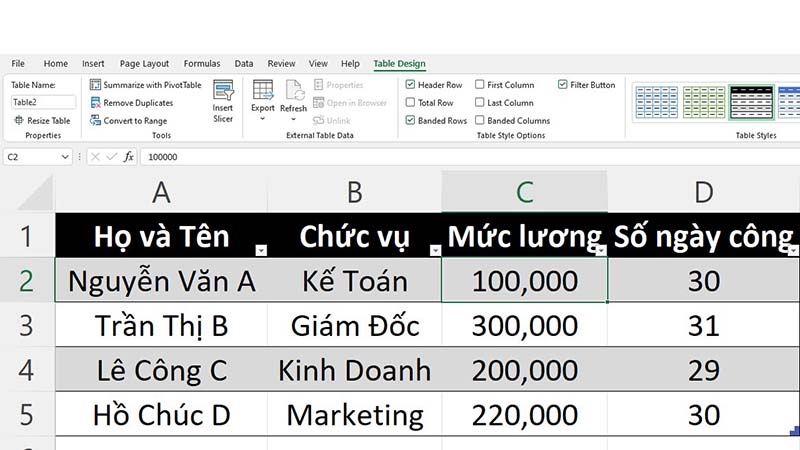
Task: Select row 5 header
Action: pyautogui.click(x=27, y=414)
